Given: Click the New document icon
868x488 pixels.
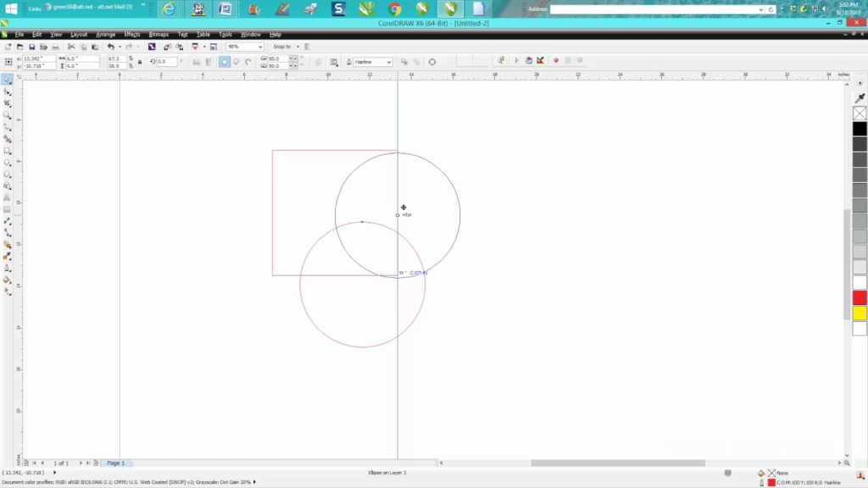Looking at the screenshot, I should click(x=8, y=47).
